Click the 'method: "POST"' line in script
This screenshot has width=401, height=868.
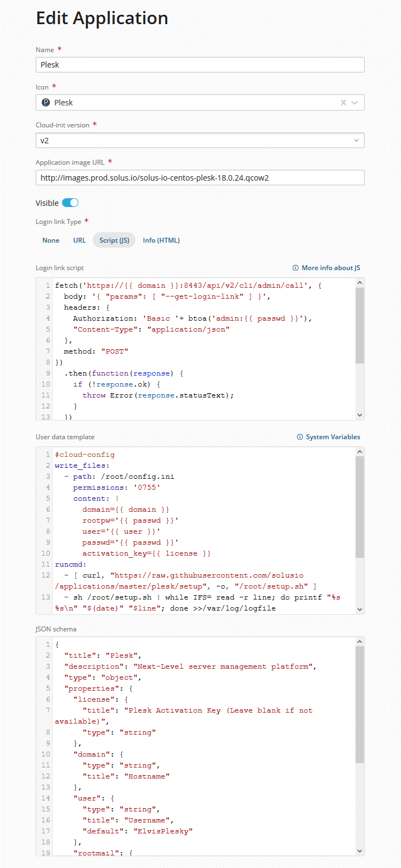(96, 351)
